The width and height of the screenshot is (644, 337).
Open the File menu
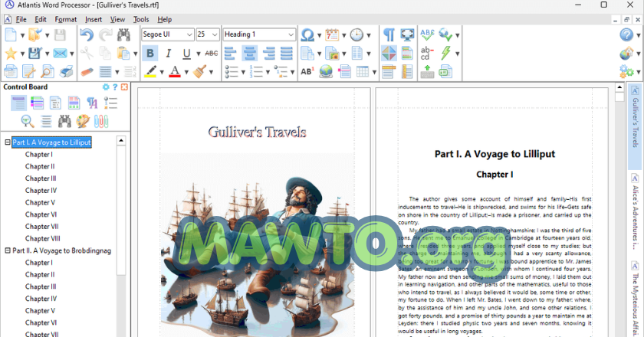[x=21, y=19]
